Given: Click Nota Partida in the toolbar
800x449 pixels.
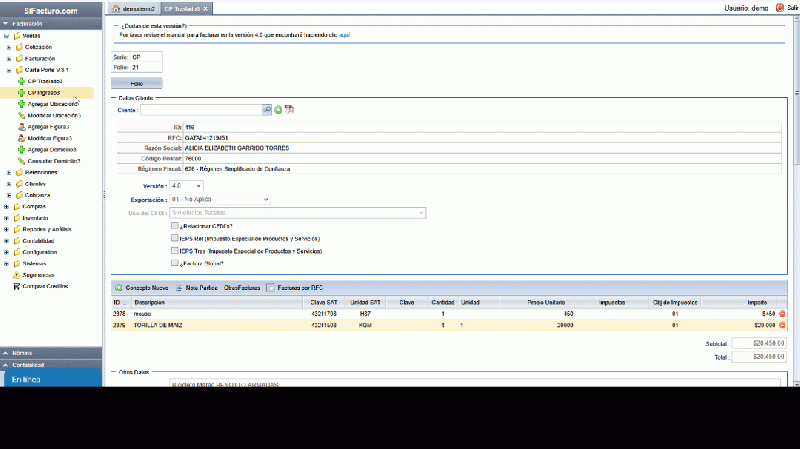Looking at the screenshot, I should point(197,288).
